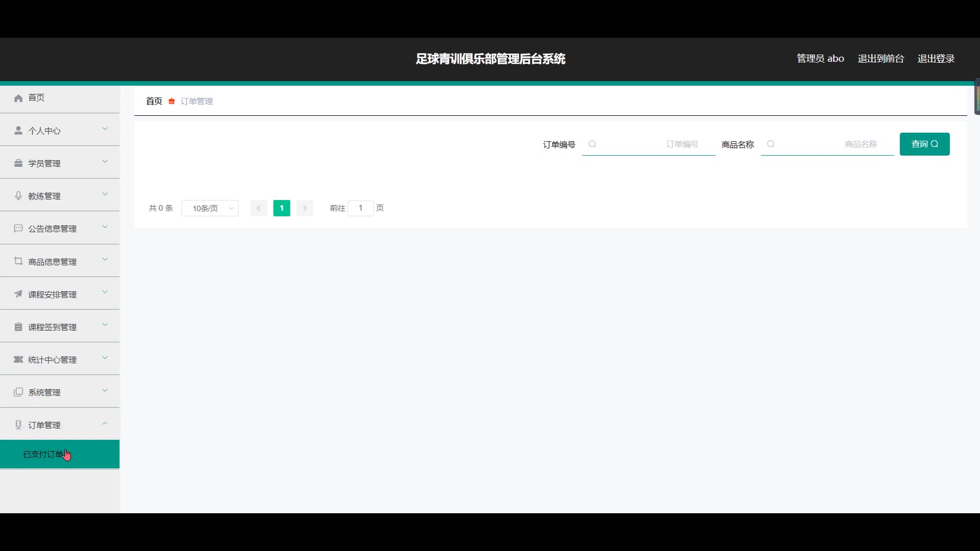Click the microphone icon for 教练管理
980x551 pixels.
coord(18,196)
